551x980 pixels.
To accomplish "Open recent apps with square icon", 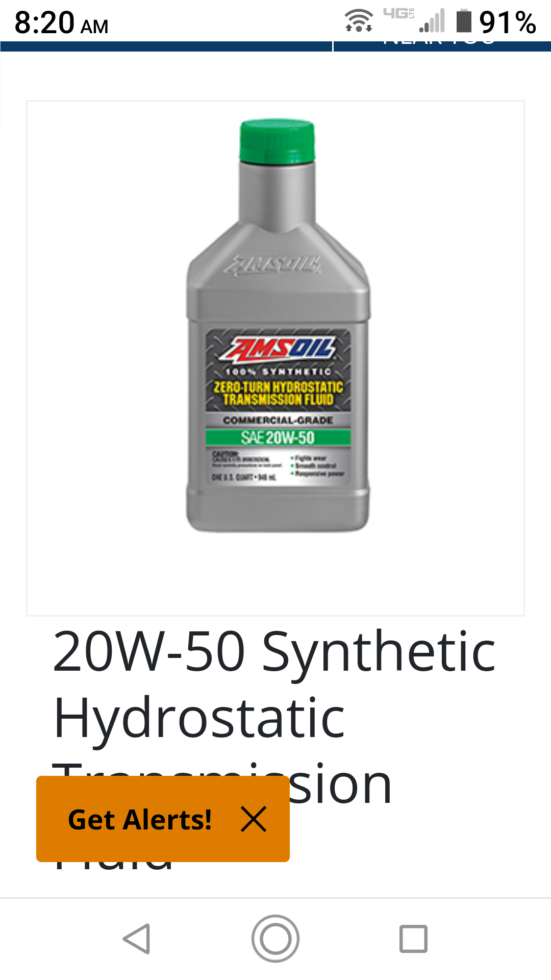I will [413, 939].
